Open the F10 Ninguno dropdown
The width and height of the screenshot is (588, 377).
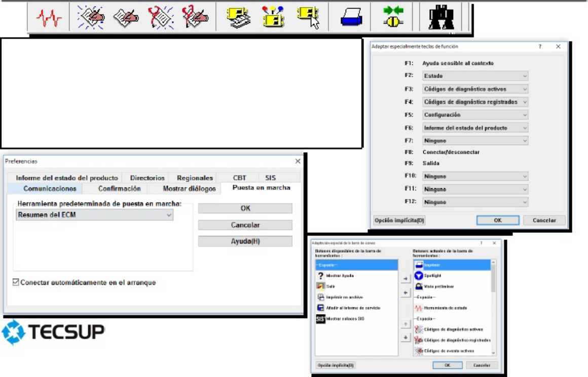(475, 176)
